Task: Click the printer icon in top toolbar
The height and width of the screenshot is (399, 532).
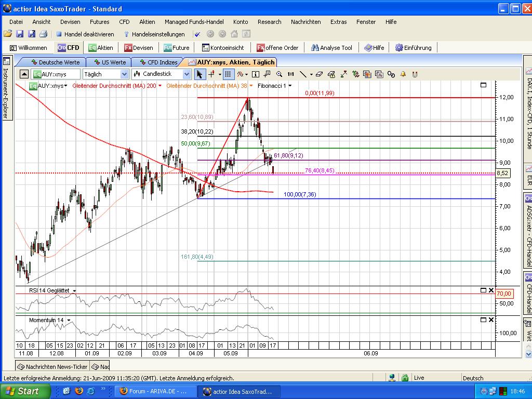Action: (x=43, y=34)
